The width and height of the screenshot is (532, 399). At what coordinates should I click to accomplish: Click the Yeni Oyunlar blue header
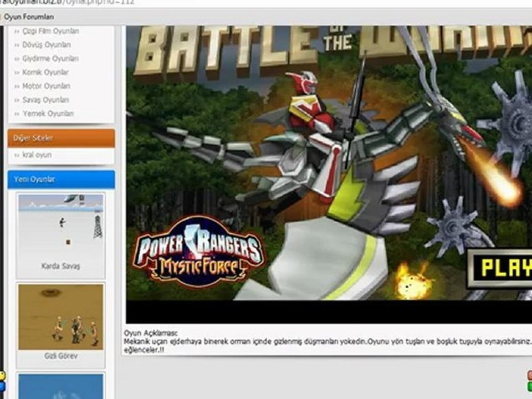pyautogui.click(x=61, y=180)
